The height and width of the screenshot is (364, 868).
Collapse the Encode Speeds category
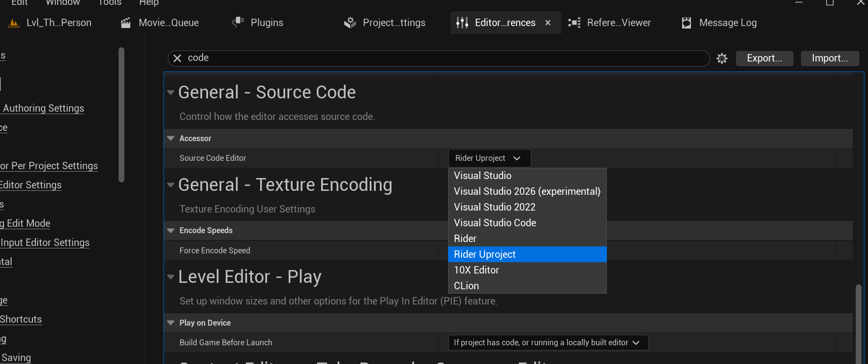pyautogui.click(x=171, y=231)
